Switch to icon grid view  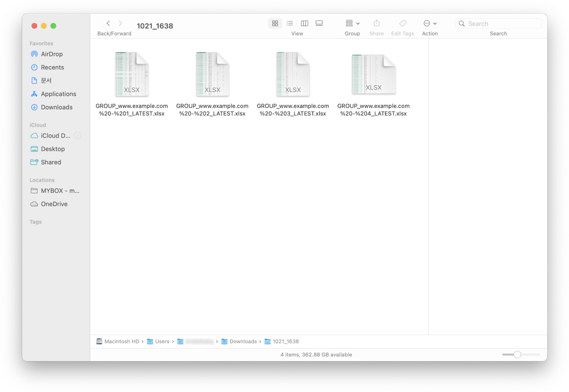275,23
